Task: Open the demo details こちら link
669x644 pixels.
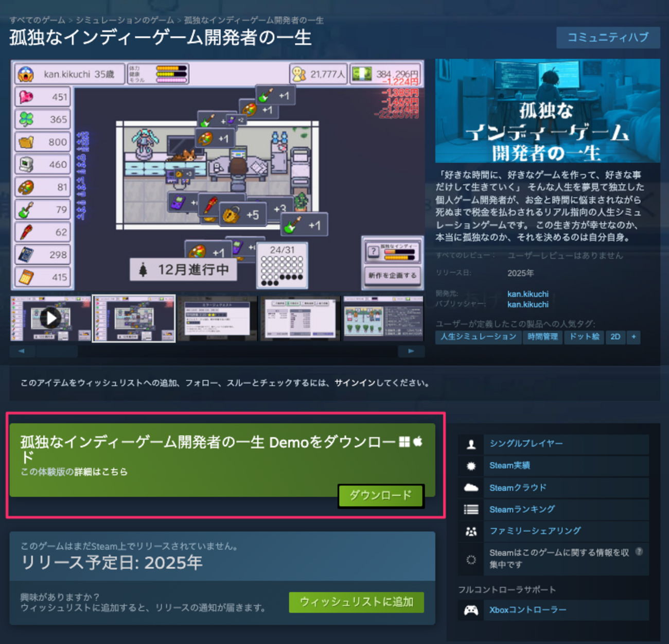Action: coord(101,472)
